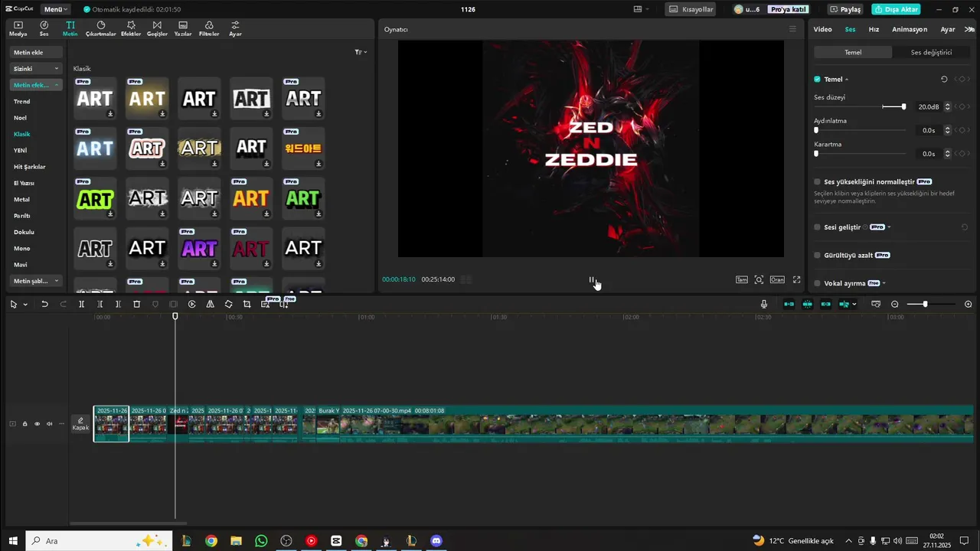This screenshot has height=551, width=980.
Task: Adjust the Aydınlatma fade-in slider
Action: 860,131
